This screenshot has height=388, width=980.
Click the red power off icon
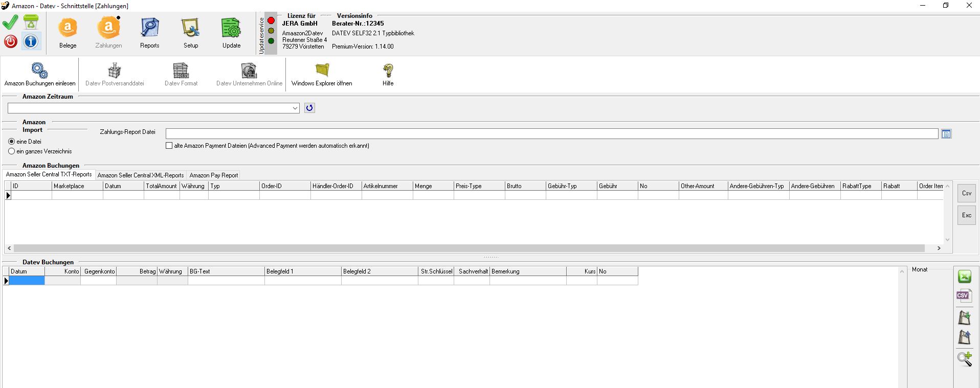click(10, 41)
